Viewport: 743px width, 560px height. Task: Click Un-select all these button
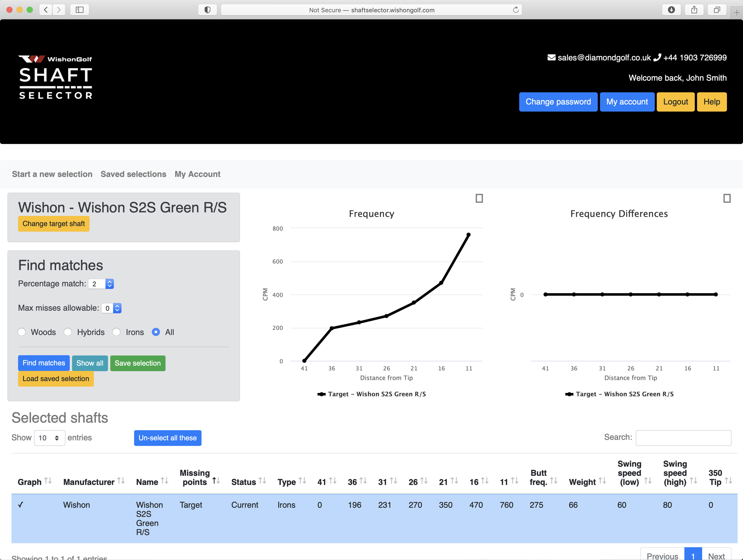click(x=168, y=438)
